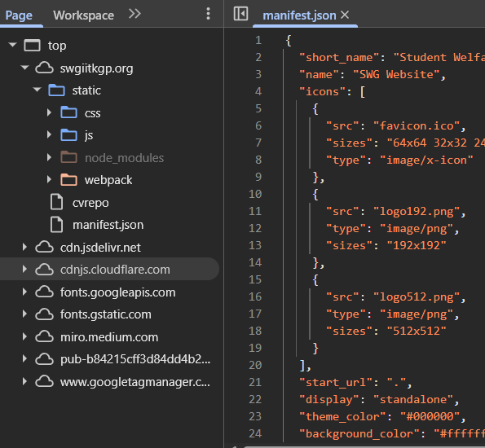Open the Workspace tab
This screenshot has height=448, width=485.
point(83,15)
